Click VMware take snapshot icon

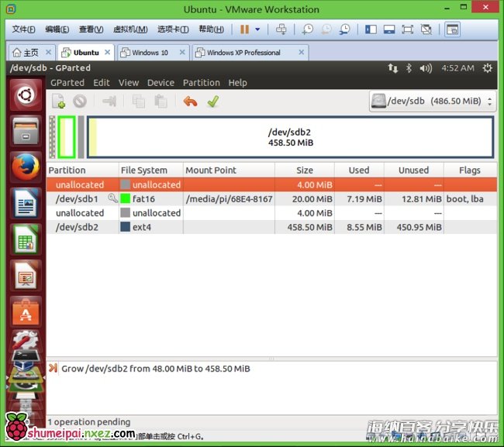tap(308, 29)
